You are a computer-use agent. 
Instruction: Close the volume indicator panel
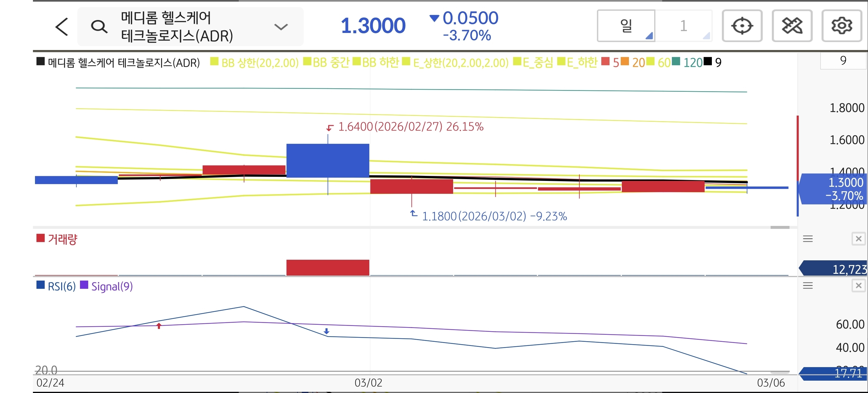(x=858, y=239)
